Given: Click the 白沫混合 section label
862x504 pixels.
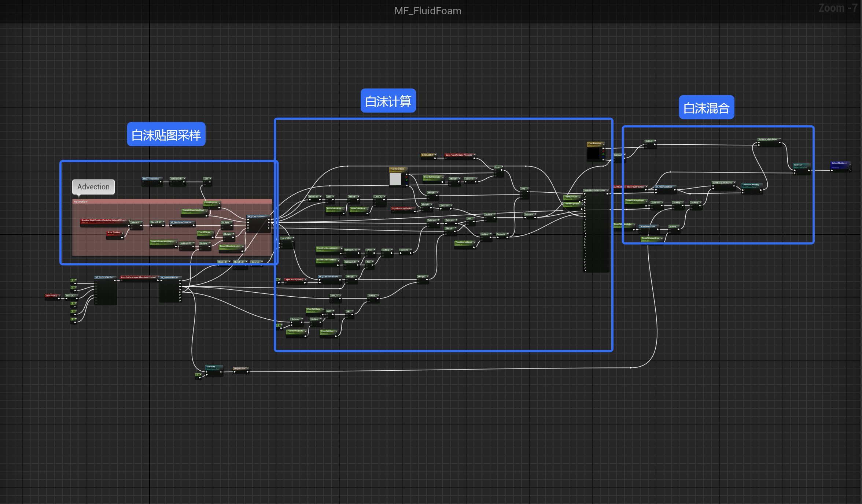Looking at the screenshot, I should pyautogui.click(x=706, y=108).
